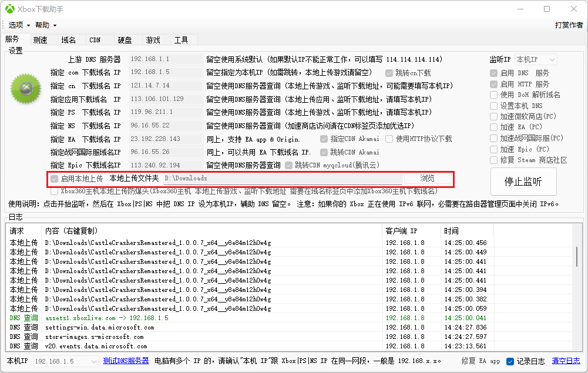Enable 使用HTTP协议下载 checkbox

(x=419, y=139)
